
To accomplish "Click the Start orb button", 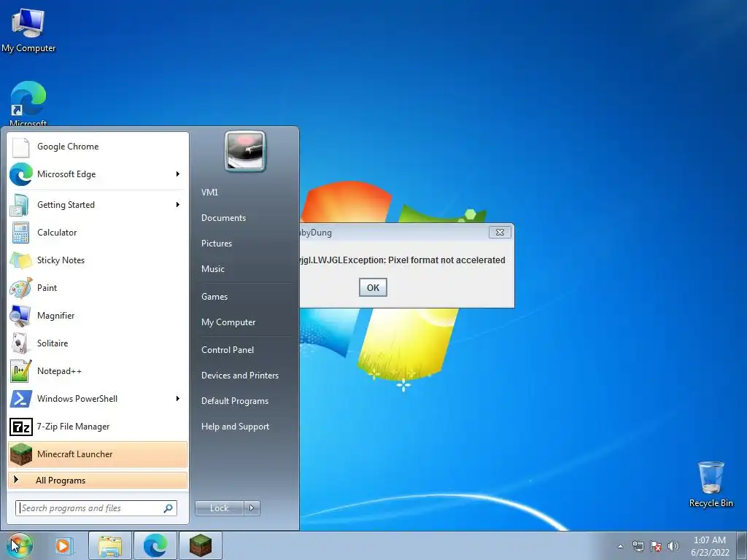I will (20, 545).
